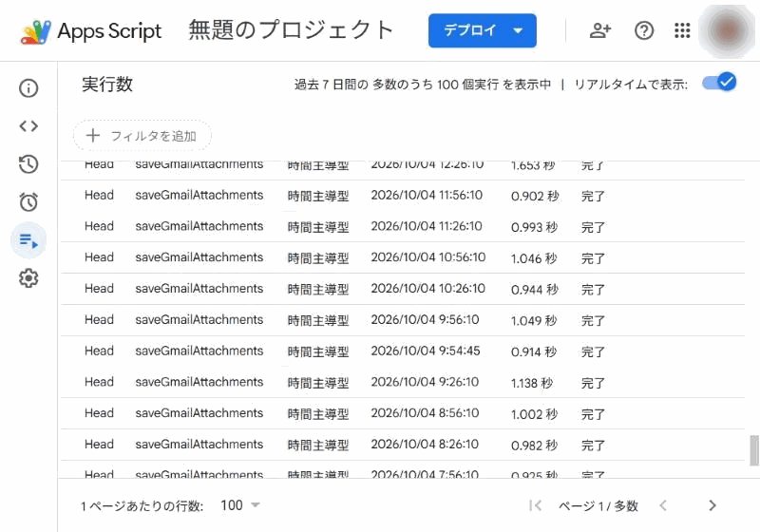The width and height of the screenshot is (760, 532).
Task: Open rows per page 100 dropdown
Action: point(240,505)
